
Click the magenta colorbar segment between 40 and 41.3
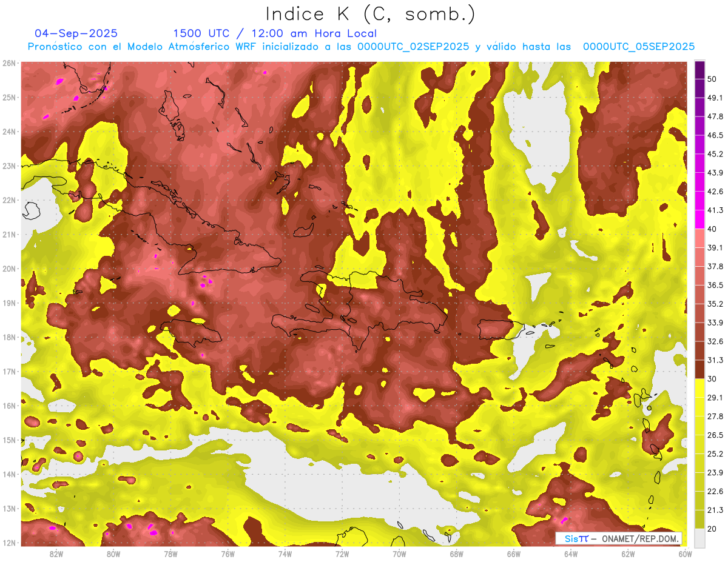tap(699, 219)
